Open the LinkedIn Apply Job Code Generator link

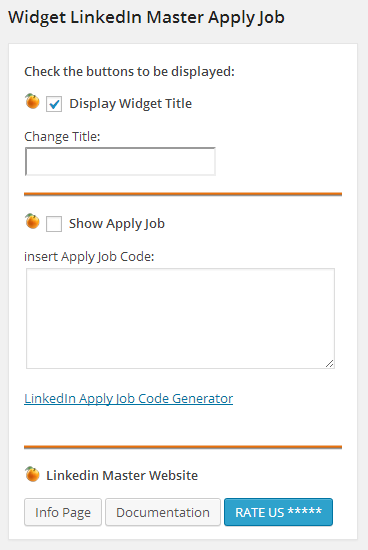pos(128,398)
